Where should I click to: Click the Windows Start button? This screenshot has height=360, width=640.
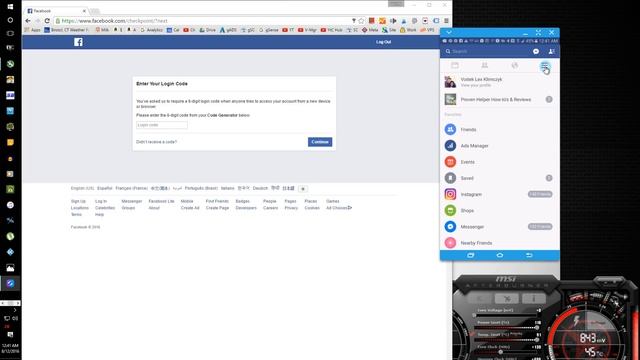[10, 7]
